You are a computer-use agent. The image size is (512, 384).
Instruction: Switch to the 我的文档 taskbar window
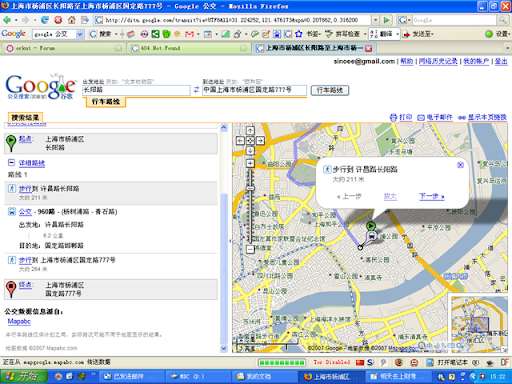click(x=263, y=377)
